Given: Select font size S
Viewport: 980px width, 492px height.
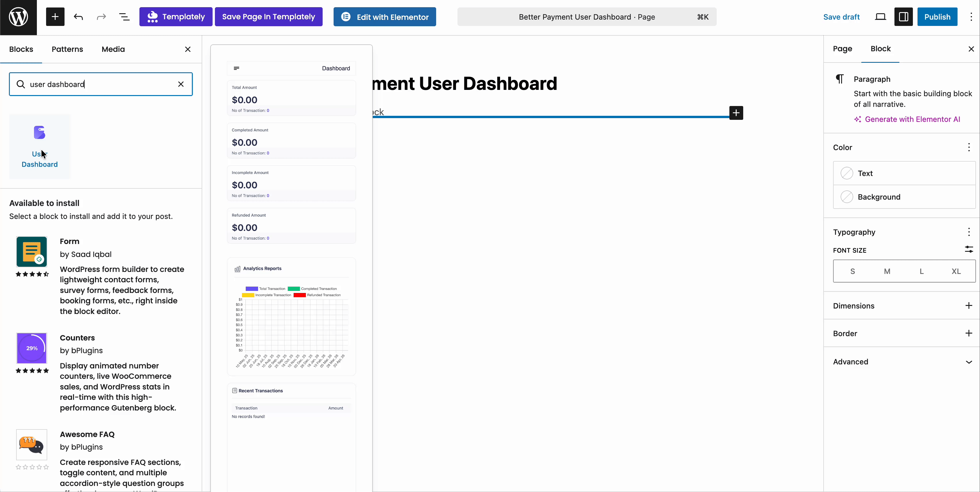Looking at the screenshot, I should point(853,271).
